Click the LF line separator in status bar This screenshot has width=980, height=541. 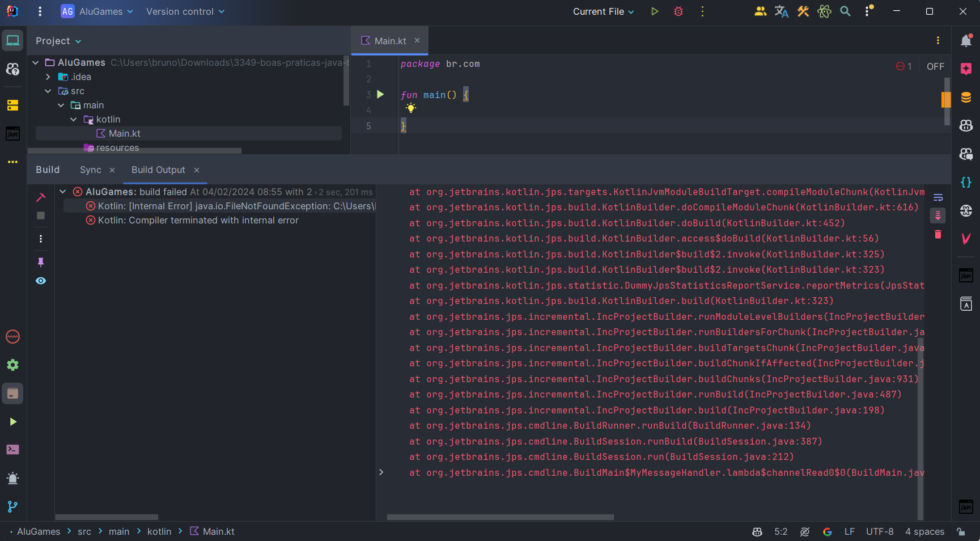tap(849, 531)
